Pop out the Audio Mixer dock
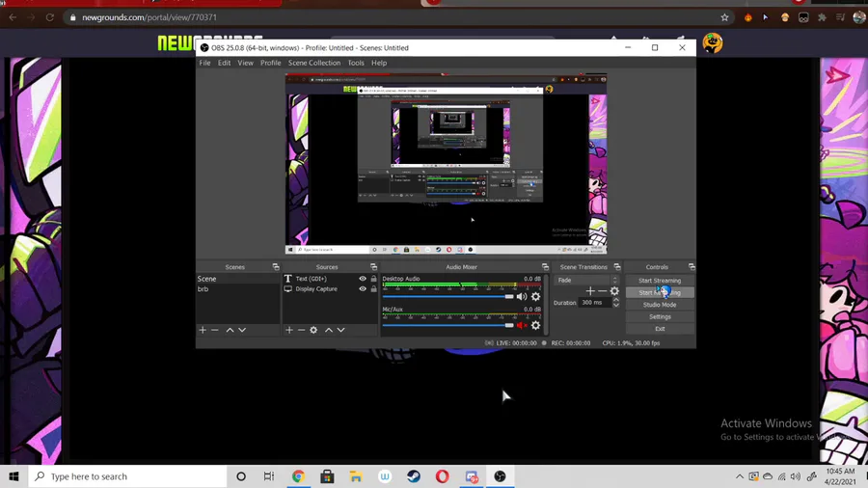The height and width of the screenshot is (488, 868). pos(545,267)
